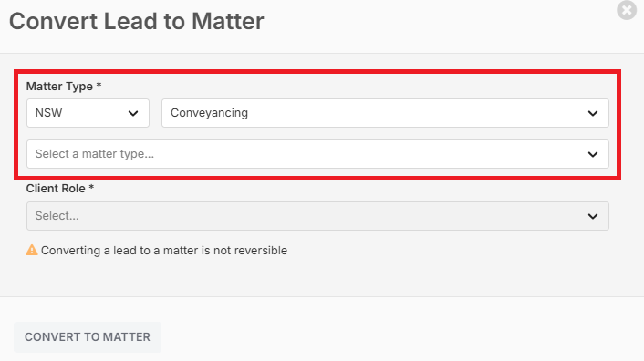Screen dimensions: 644x361
Task: Click the orange warning triangle icon
Action: 32,250
